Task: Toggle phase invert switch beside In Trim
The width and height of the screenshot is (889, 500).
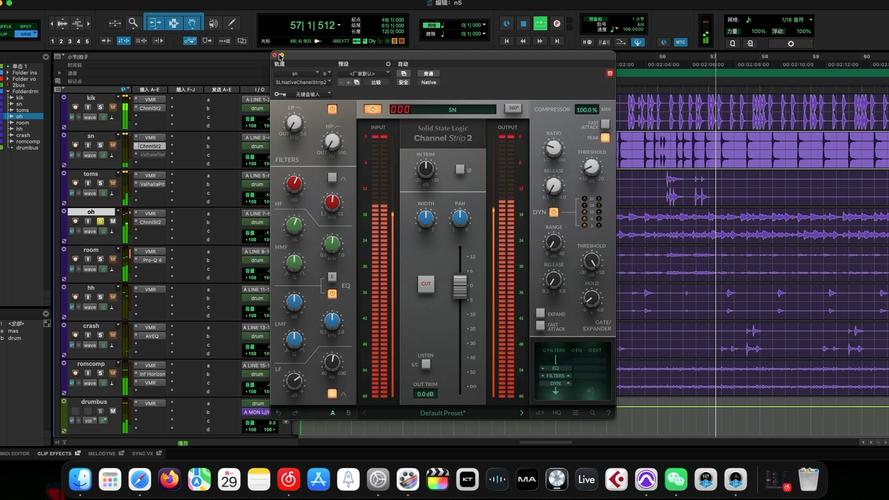Action: pyautogui.click(x=460, y=169)
